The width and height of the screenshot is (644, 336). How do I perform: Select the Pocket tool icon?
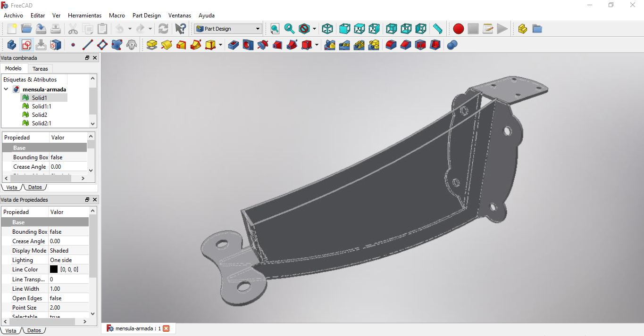point(233,45)
